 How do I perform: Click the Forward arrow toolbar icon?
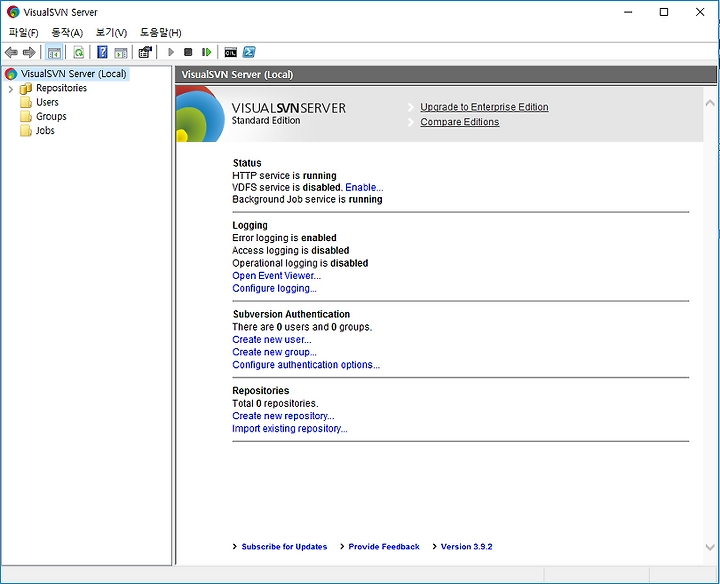point(29,52)
